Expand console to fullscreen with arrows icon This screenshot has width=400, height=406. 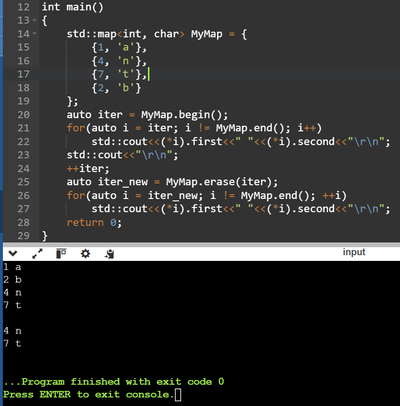point(37,254)
